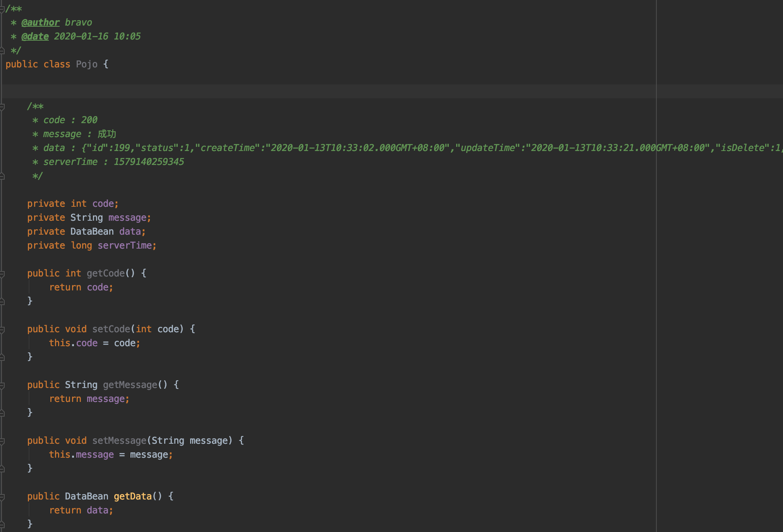Click the @date Javadoc tag

coord(35,36)
